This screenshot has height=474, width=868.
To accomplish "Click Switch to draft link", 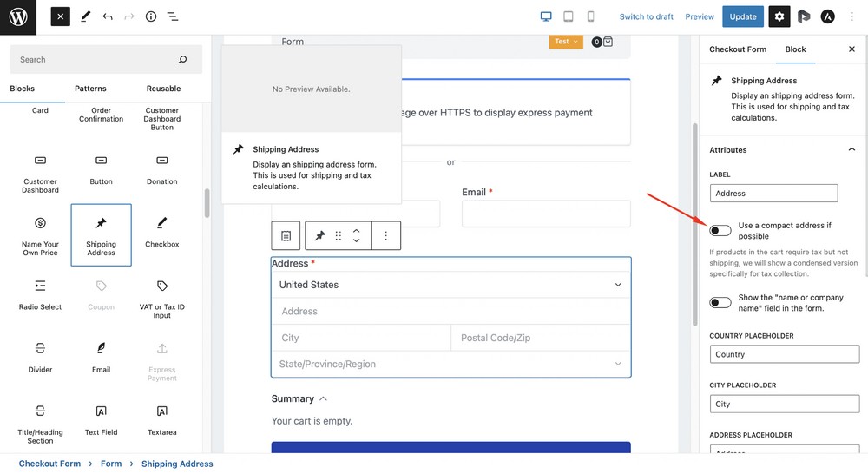I will click(646, 16).
